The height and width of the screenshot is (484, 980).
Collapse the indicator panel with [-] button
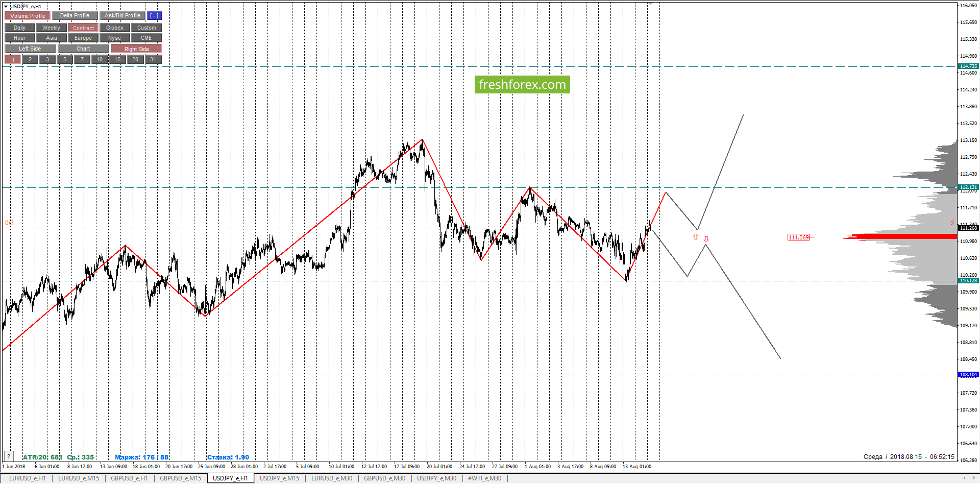[x=154, y=16]
